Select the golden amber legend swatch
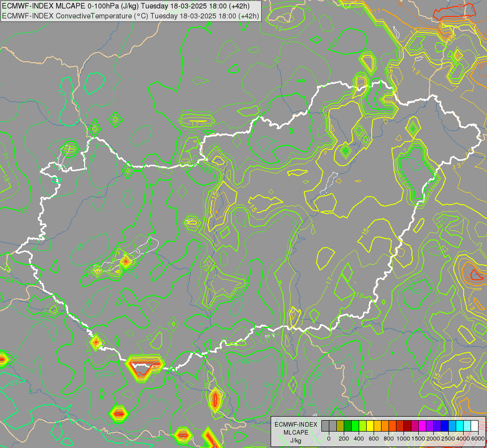 378,426
